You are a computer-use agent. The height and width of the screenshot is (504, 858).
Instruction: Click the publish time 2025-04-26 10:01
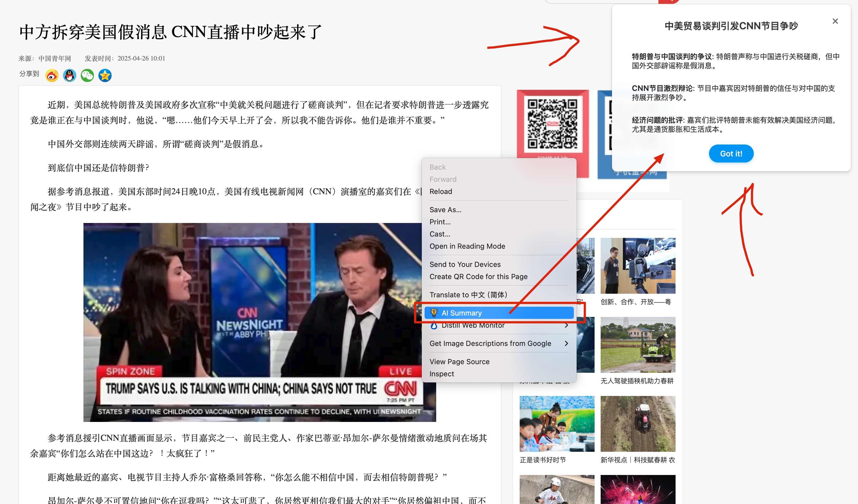coord(141,59)
